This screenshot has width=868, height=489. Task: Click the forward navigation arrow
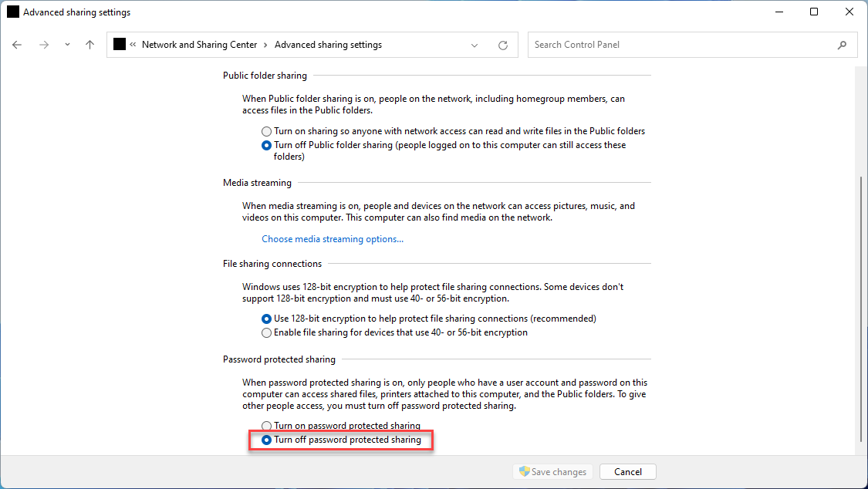[x=44, y=45]
